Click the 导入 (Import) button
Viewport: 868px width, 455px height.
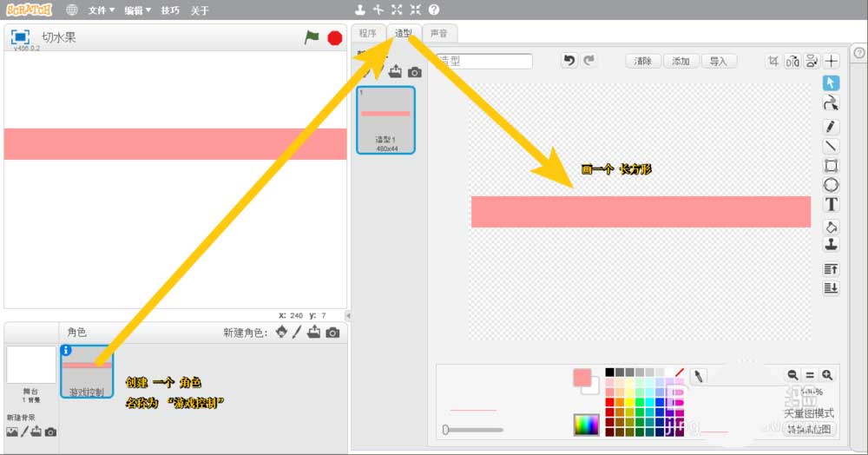tap(718, 61)
